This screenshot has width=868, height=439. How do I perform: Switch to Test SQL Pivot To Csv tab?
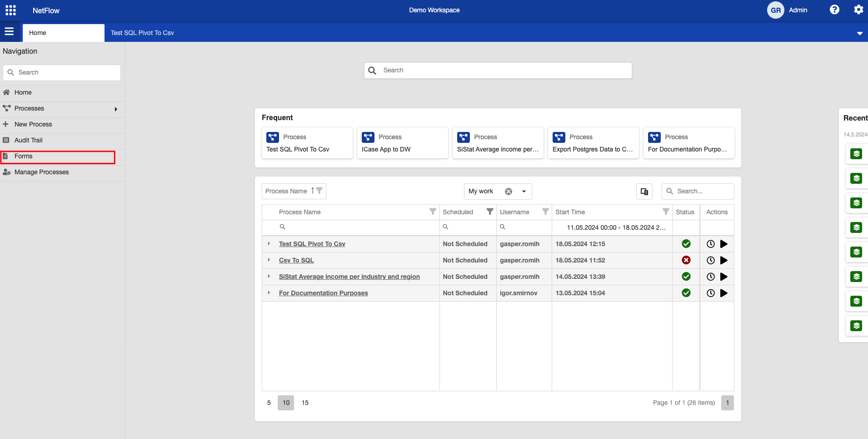pyautogui.click(x=142, y=33)
